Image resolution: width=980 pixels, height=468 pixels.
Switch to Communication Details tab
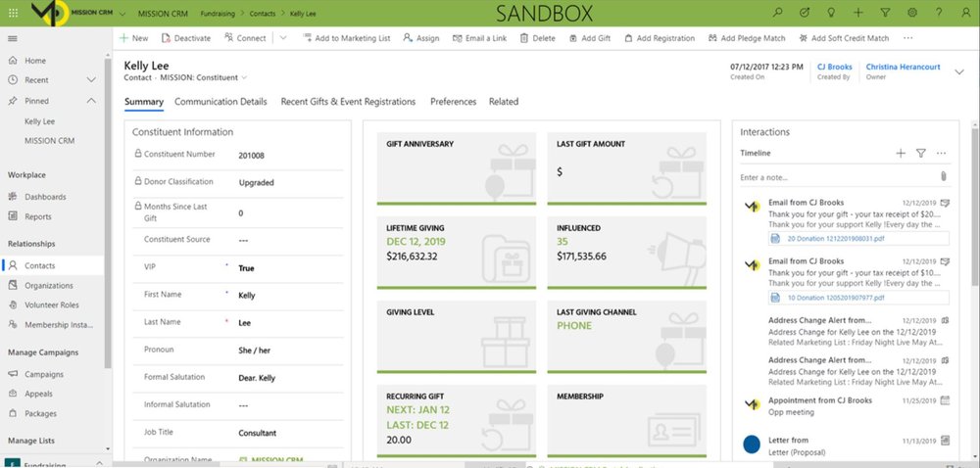point(220,102)
